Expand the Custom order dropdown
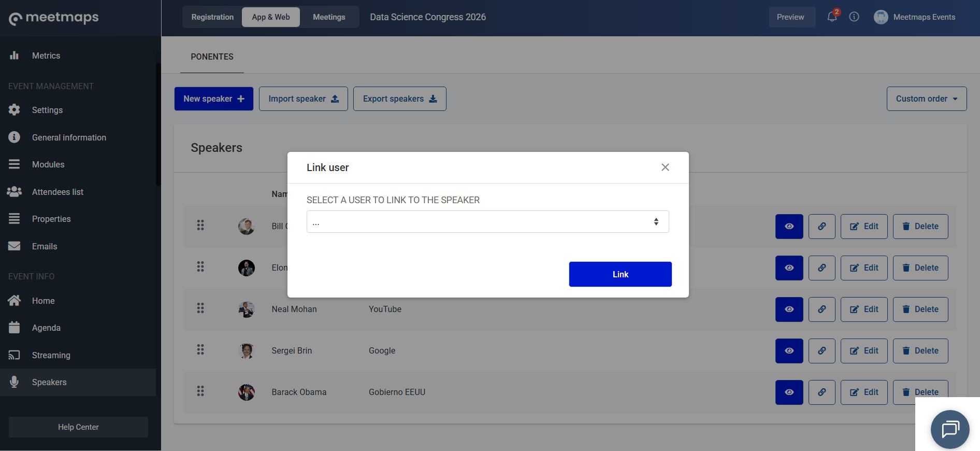The width and height of the screenshot is (980, 451). pos(927,98)
